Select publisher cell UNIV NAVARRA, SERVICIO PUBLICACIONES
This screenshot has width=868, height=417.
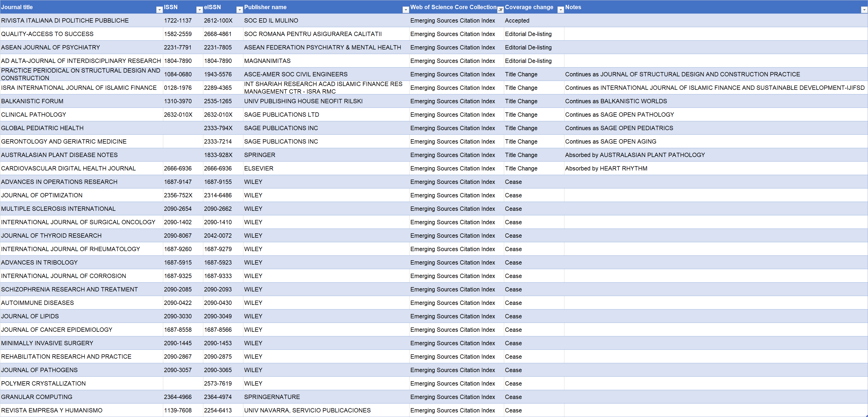326,410
